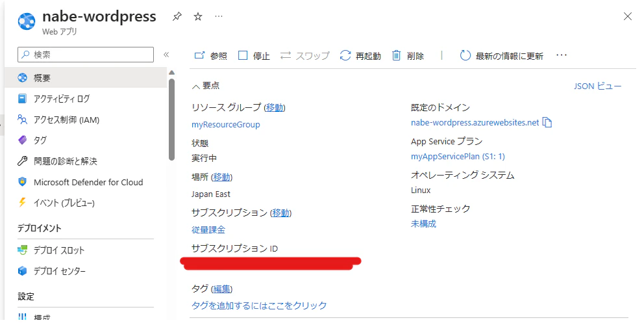This screenshot has height=327, width=644.
Task: Click 移動 link next to リソース グループ
Action: (x=275, y=107)
